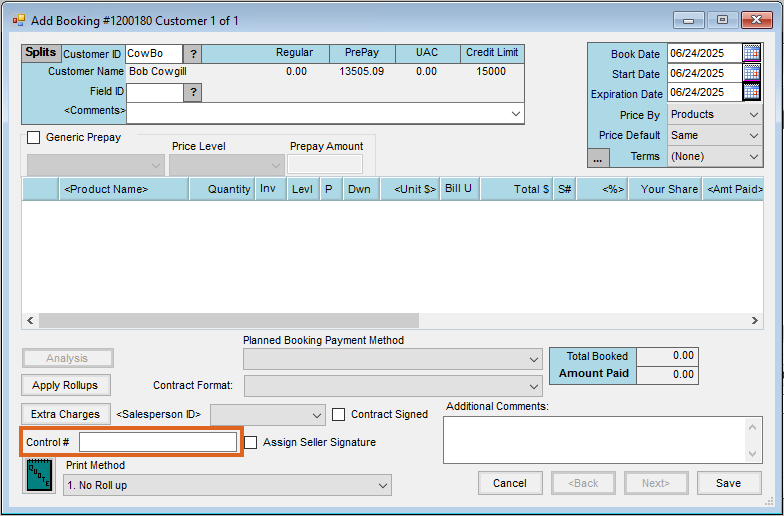Click the Product Name column header

point(124,189)
